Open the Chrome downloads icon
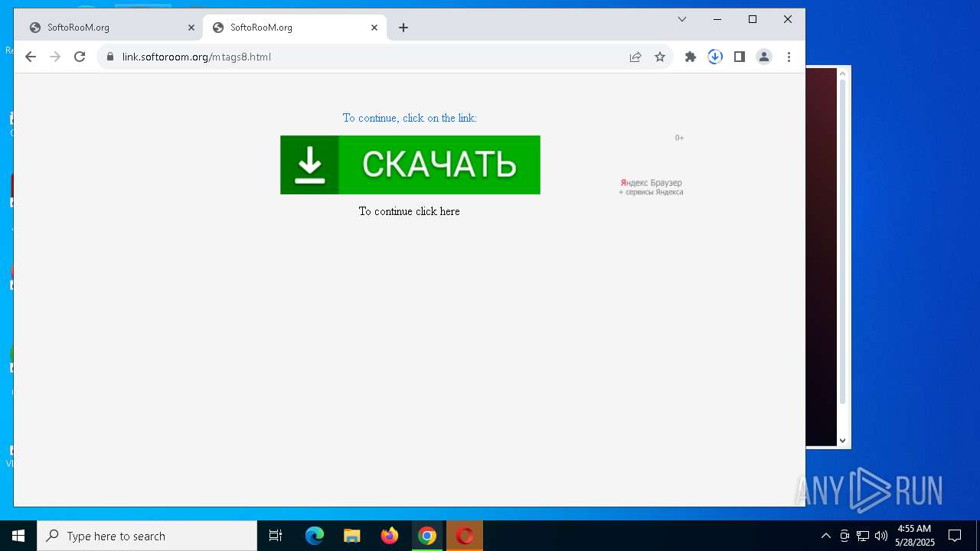Viewport: 980px width, 551px height. tap(715, 57)
